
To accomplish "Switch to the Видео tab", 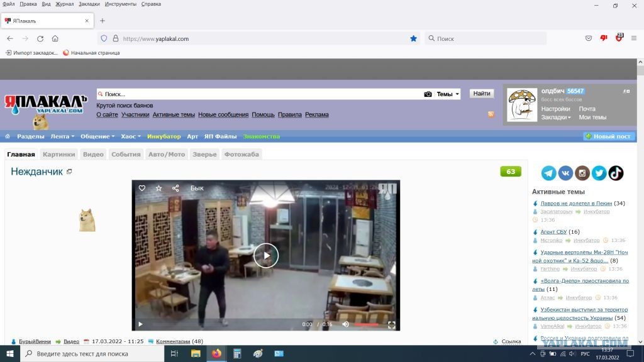I will pyautogui.click(x=93, y=155).
